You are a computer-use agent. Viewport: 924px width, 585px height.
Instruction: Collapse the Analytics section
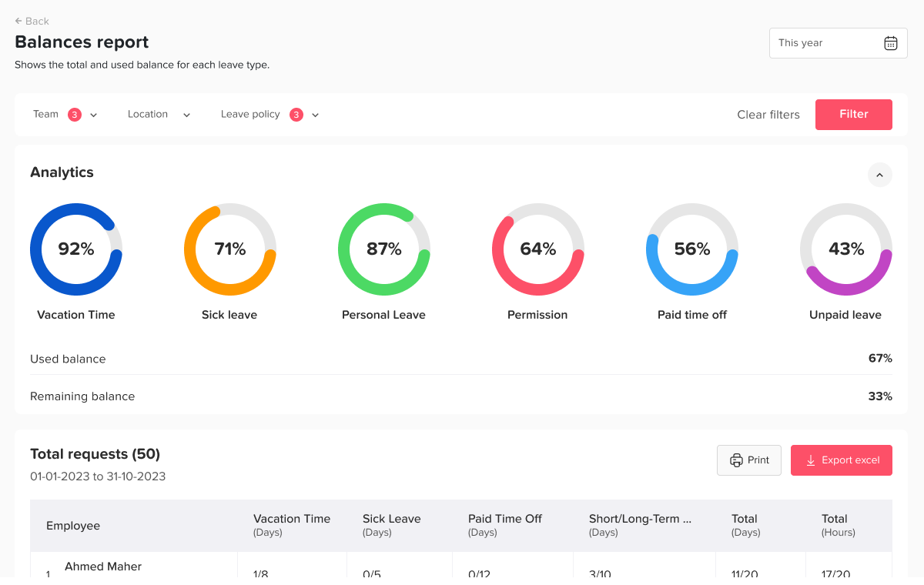pos(879,175)
